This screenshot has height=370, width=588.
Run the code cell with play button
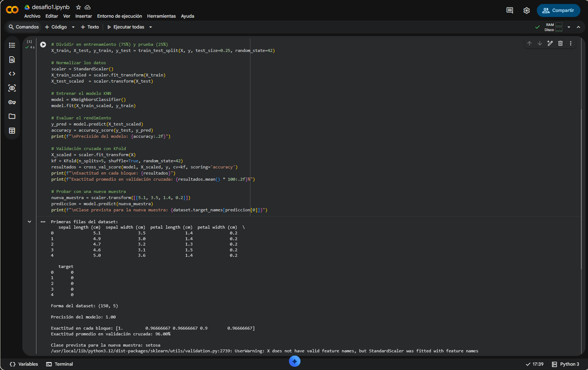[43, 45]
